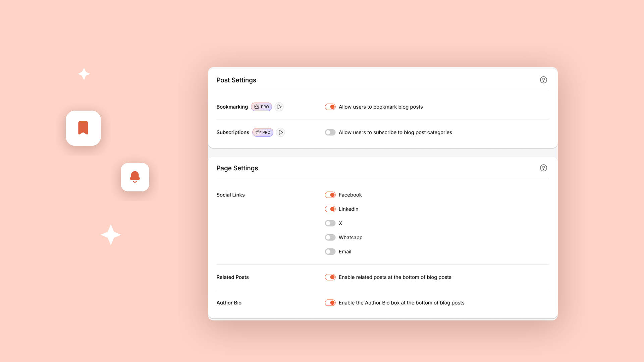The image size is (644, 362).
Task: Play the Subscriptions video preview
Action: pos(280,132)
